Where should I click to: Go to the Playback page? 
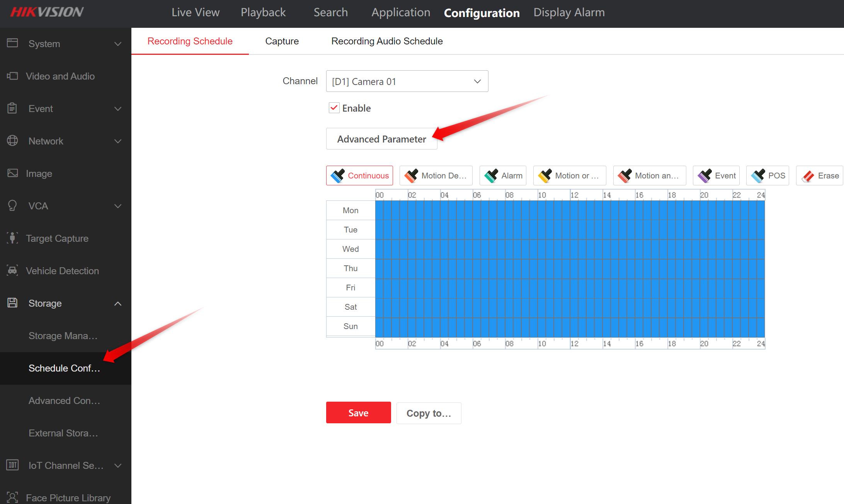coord(263,12)
